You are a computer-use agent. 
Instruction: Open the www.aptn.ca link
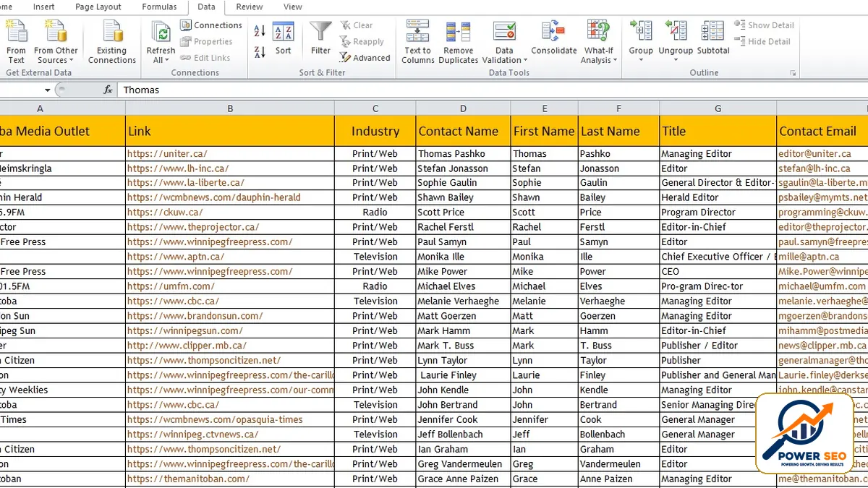[x=176, y=257]
